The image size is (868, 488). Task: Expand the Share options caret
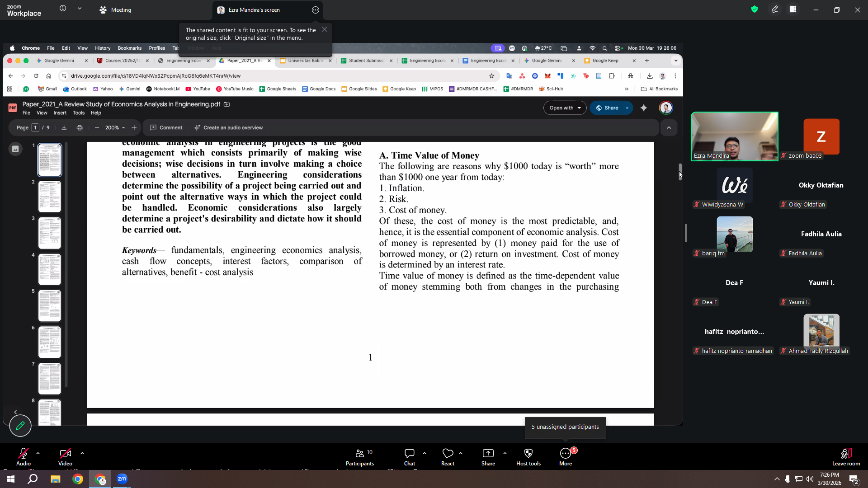coord(505,453)
